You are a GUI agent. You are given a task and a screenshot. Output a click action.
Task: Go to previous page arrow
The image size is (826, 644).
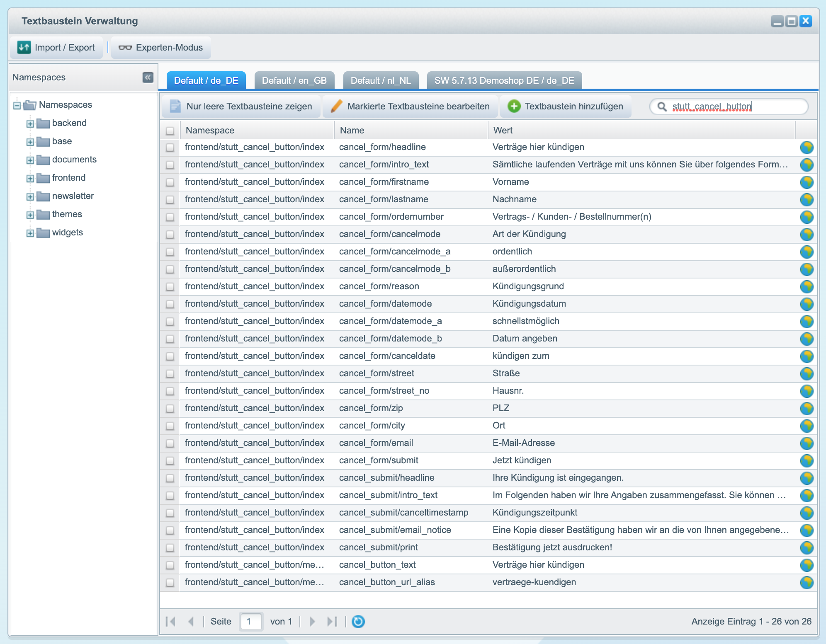coord(191,621)
